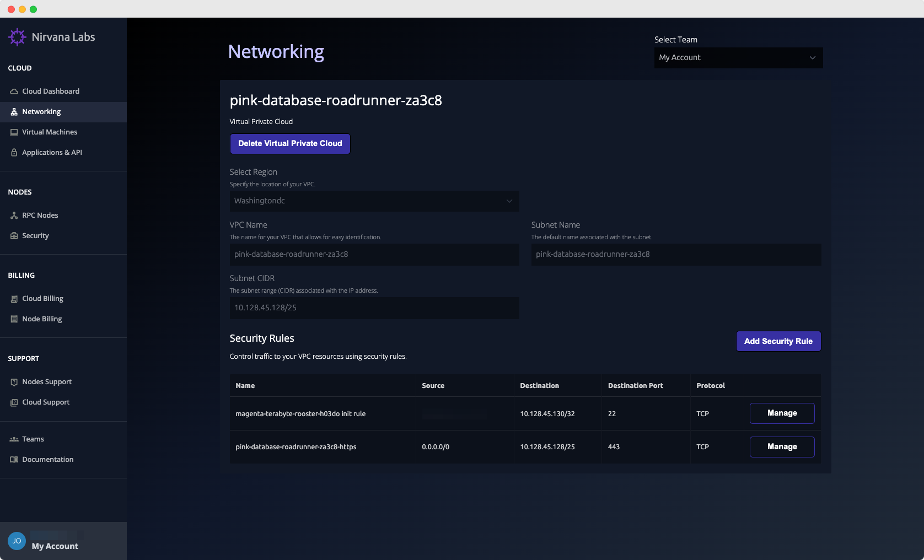The width and height of the screenshot is (924, 560).
Task: Click the RPC Nodes icon
Action: click(14, 216)
